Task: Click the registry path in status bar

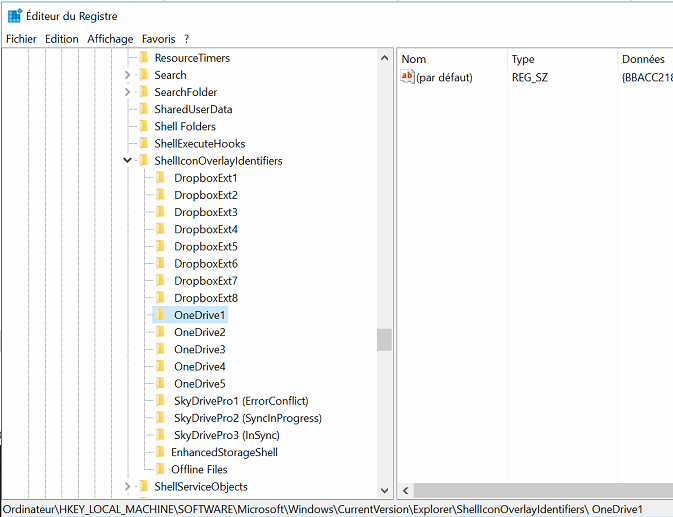Action: (323, 509)
